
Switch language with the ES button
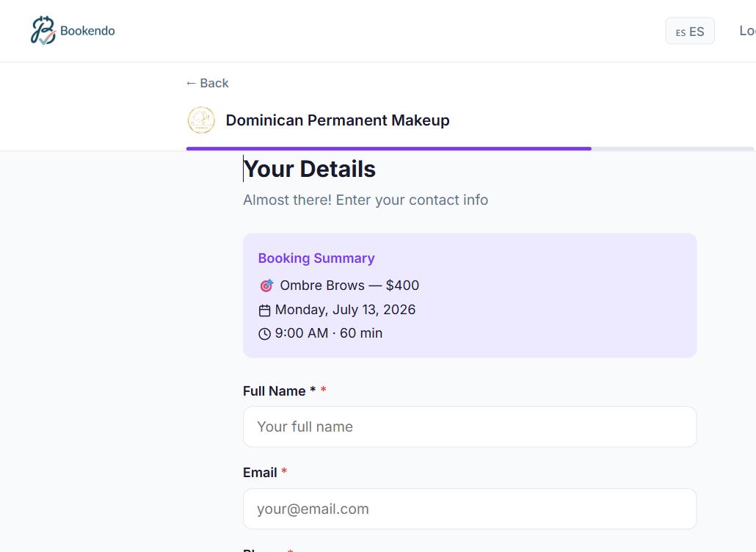click(689, 32)
